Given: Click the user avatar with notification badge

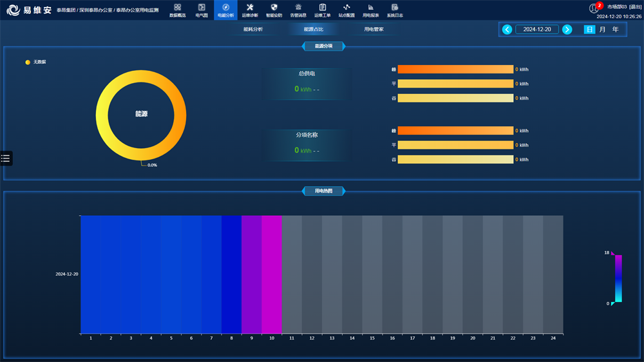Looking at the screenshot, I should pyautogui.click(x=594, y=8).
